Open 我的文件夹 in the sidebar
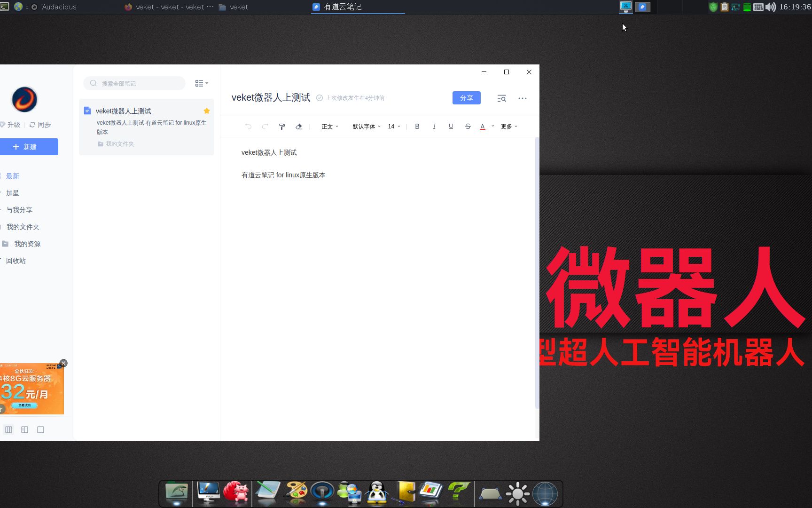This screenshot has width=812, height=508. point(23,227)
